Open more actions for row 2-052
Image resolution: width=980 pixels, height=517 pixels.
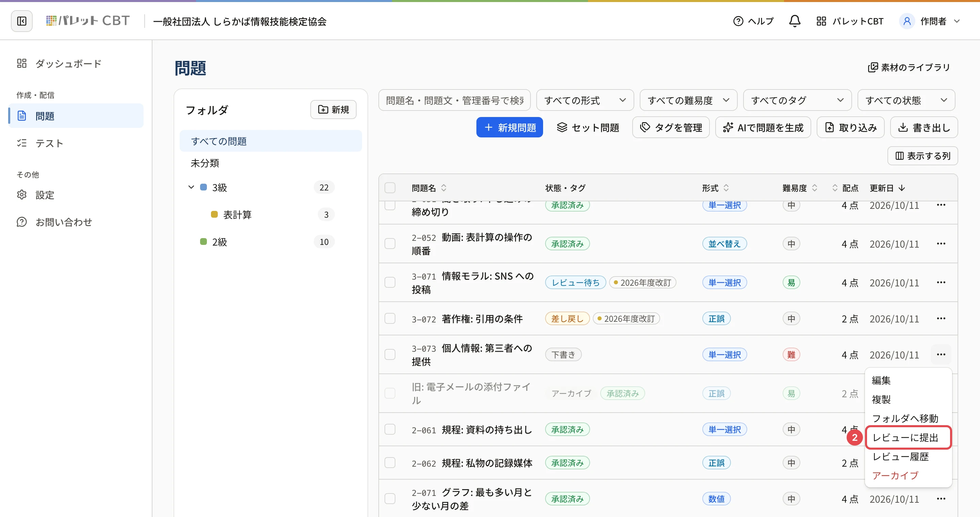pyautogui.click(x=941, y=244)
